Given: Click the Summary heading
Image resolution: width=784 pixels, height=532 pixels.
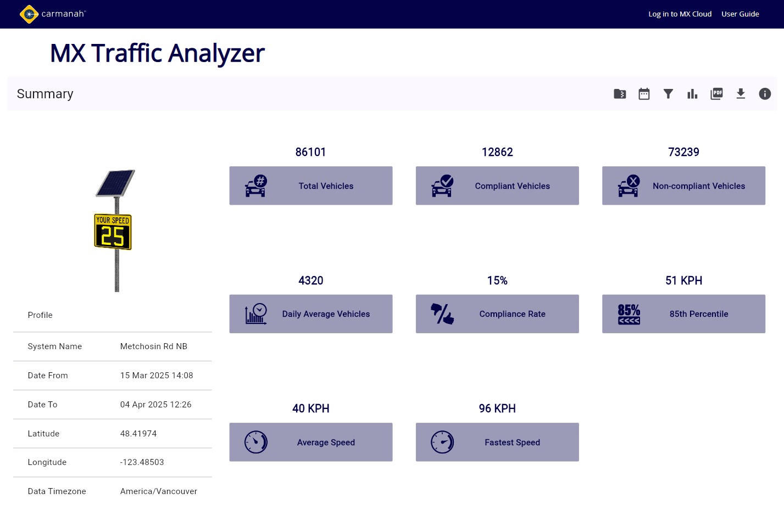Looking at the screenshot, I should [x=45, y=94].
